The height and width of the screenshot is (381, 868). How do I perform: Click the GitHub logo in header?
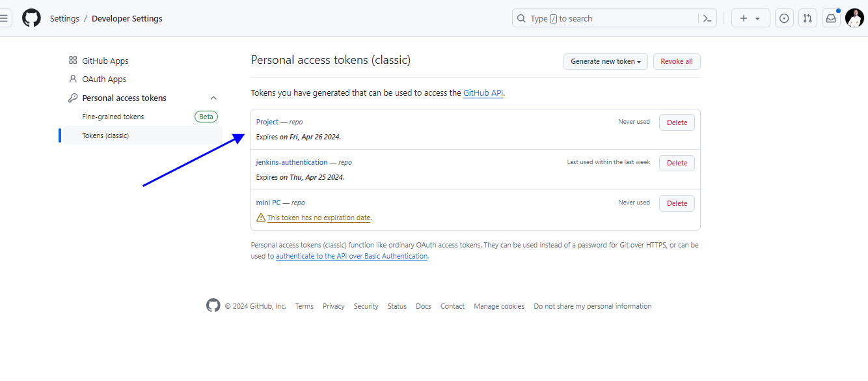pyautogui.click(x=31, y=18)
